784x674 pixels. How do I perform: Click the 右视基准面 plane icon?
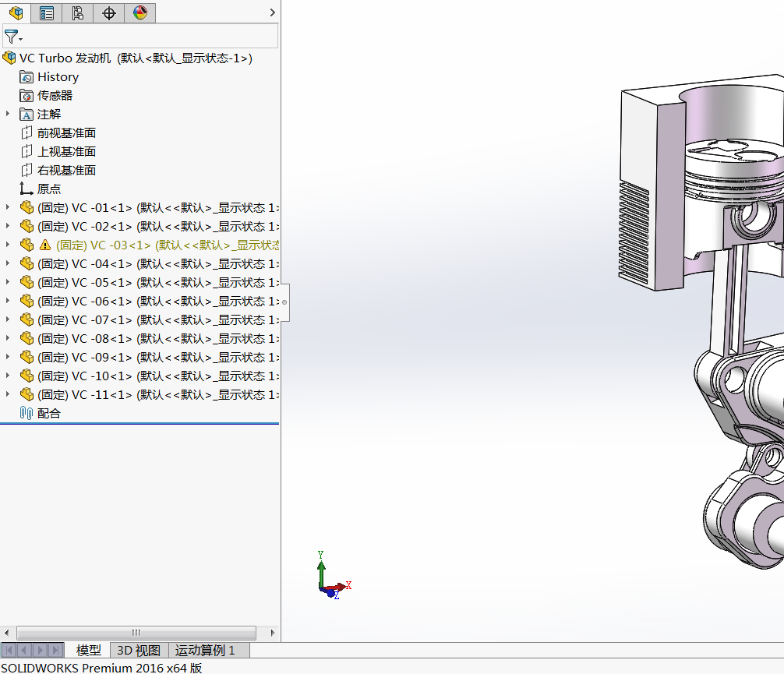(26, 171)
